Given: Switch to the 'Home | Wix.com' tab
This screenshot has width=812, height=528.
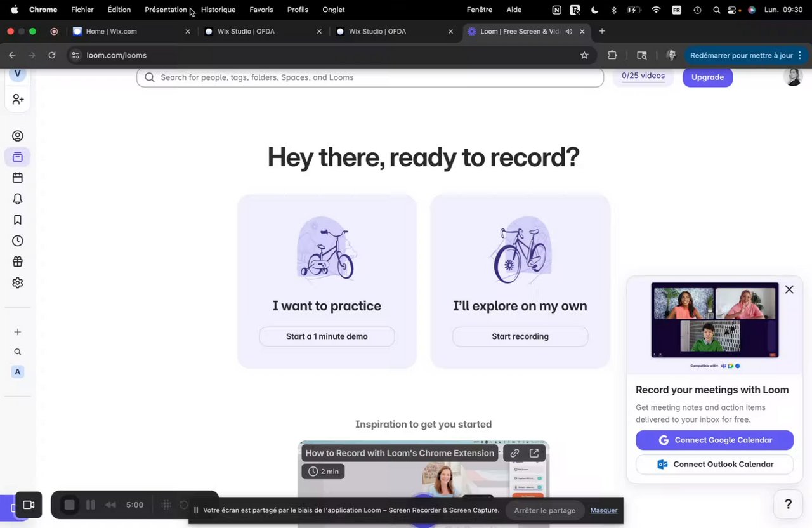Looking at the screenshot, I should pyautogui.click(x=132, y=31).
